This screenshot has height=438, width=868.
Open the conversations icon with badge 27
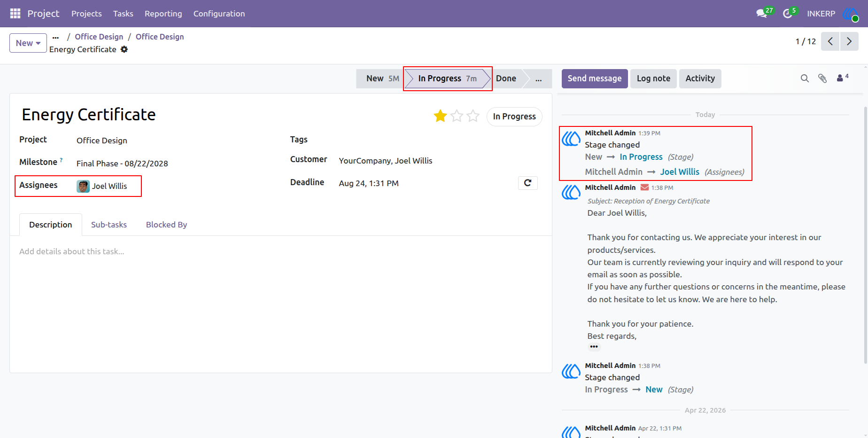click(762, 14)
